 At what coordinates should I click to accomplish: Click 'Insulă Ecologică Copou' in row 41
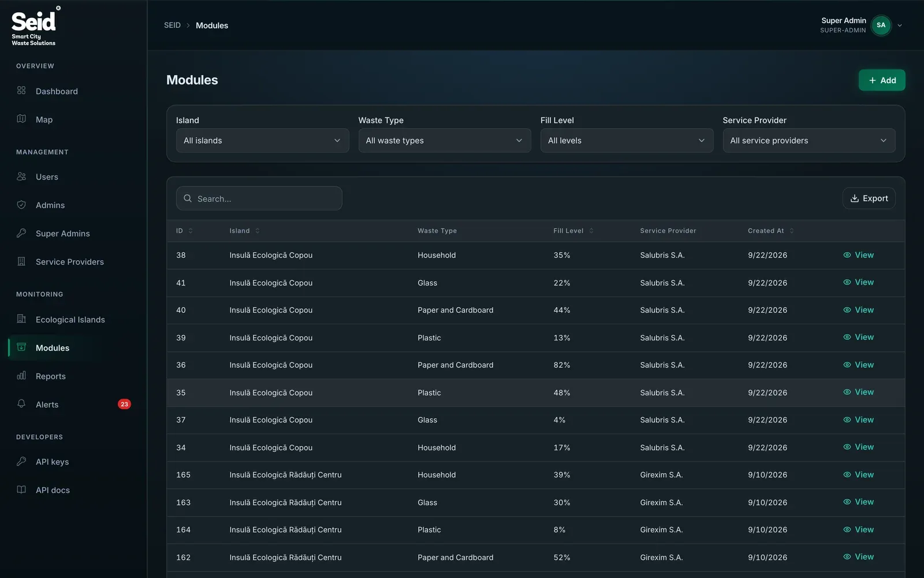tap(271, 283)
